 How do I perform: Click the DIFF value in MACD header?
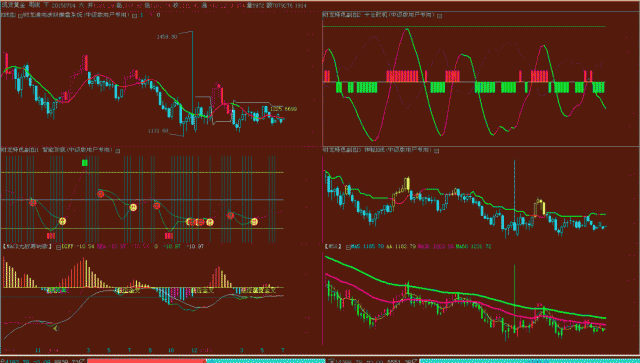pos(78,247)
